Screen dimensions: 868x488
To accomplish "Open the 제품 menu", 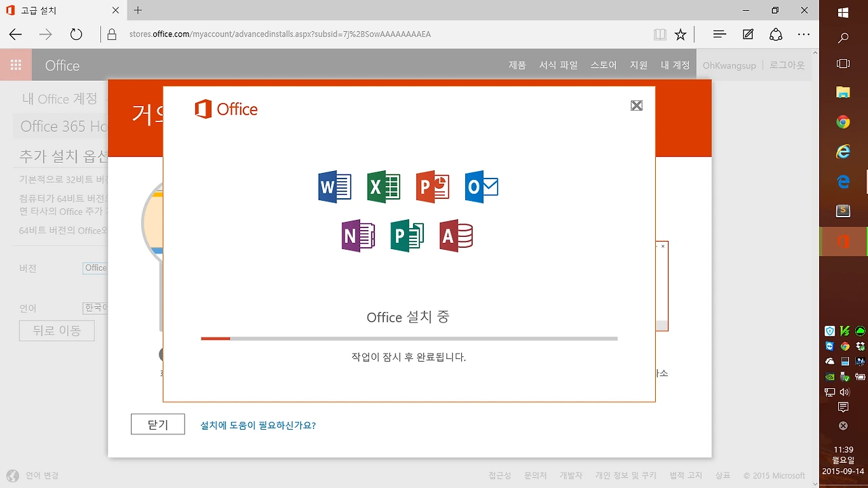I will pyautogui.click(x=517, y=65).
